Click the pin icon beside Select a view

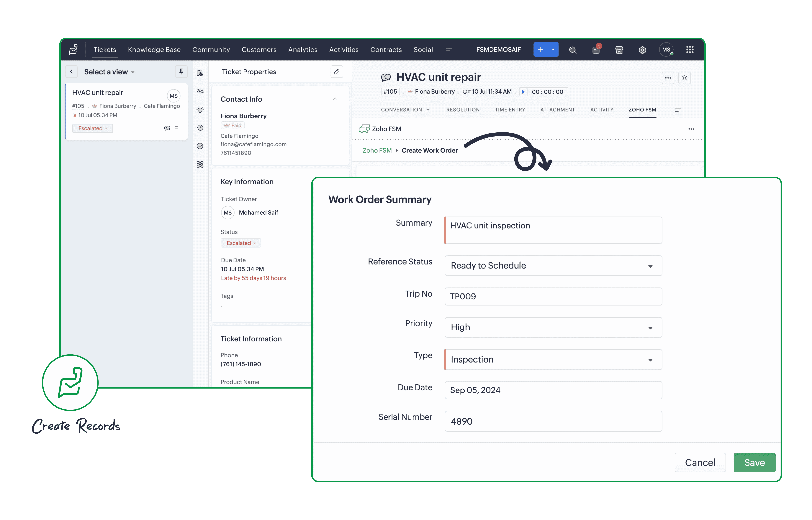181,72
